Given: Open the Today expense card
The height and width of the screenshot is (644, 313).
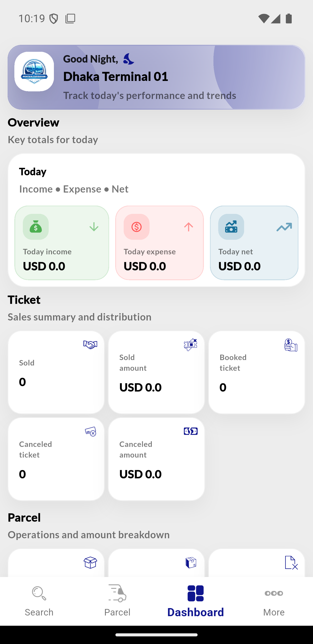Looking at the screenshot, I should 159,243.
